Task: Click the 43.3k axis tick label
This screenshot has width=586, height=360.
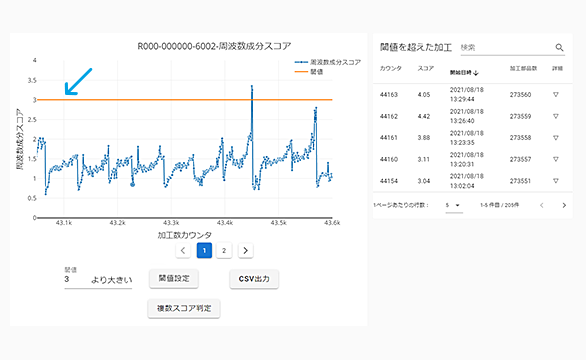Action: (x=171, y=223)
